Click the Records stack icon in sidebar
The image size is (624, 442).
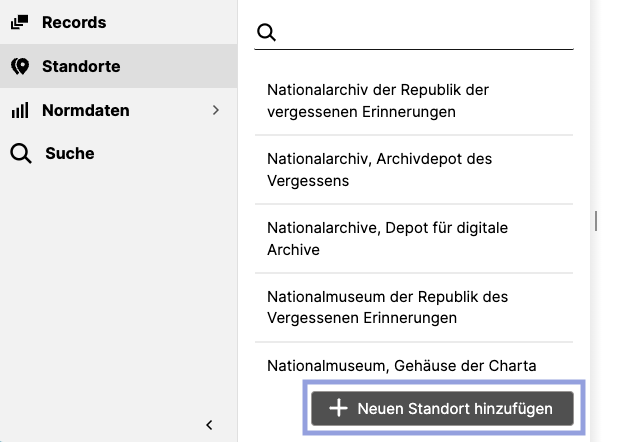coord(20,22)
